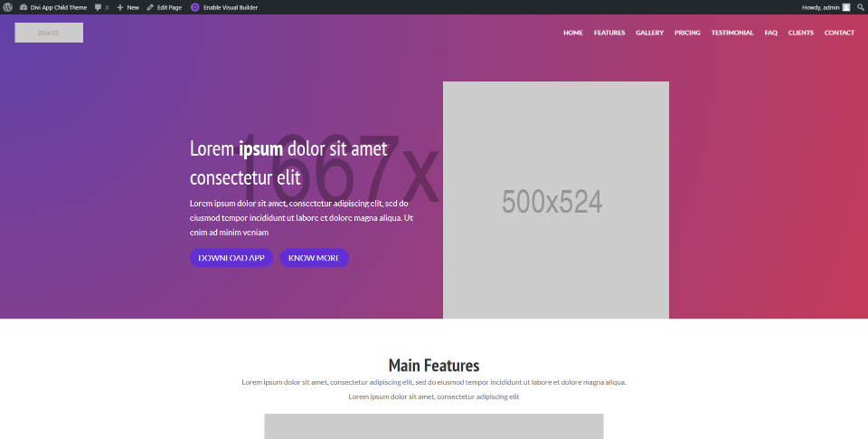
Task: Click the site logo placeholder image
Action: pos(49,33)
